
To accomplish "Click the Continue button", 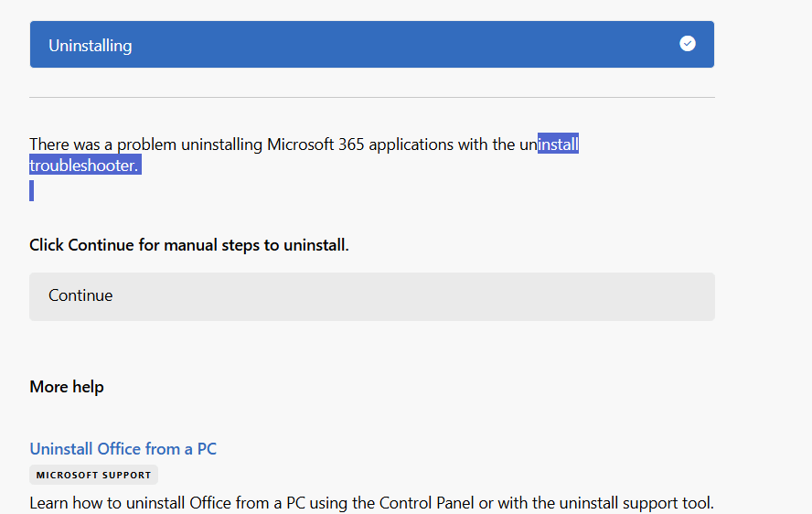I will tap(372, 296).
